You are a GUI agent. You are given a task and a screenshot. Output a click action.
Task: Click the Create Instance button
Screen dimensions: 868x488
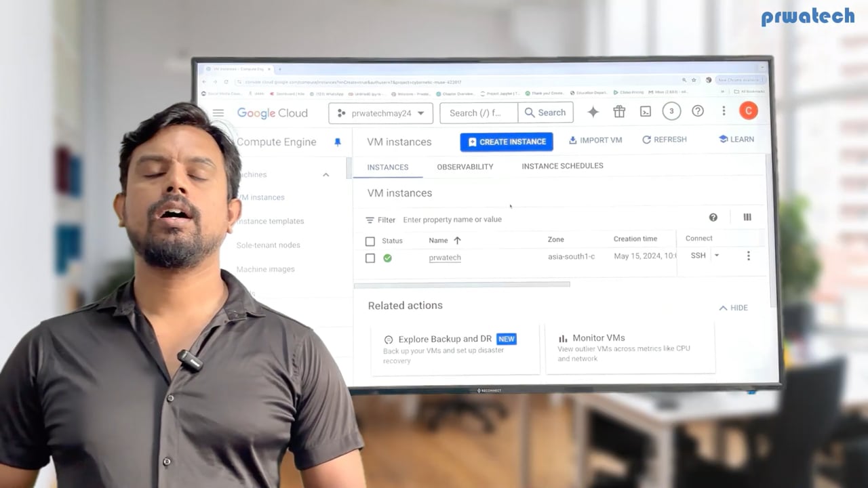(507, 142)
